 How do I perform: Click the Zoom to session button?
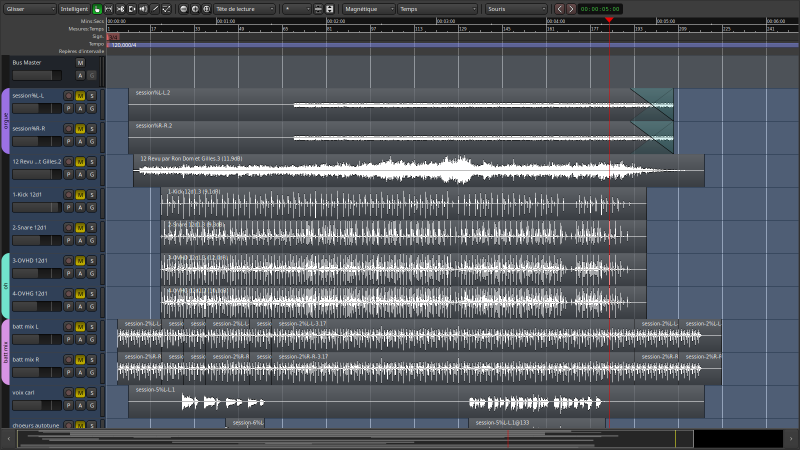coord(207,9)
